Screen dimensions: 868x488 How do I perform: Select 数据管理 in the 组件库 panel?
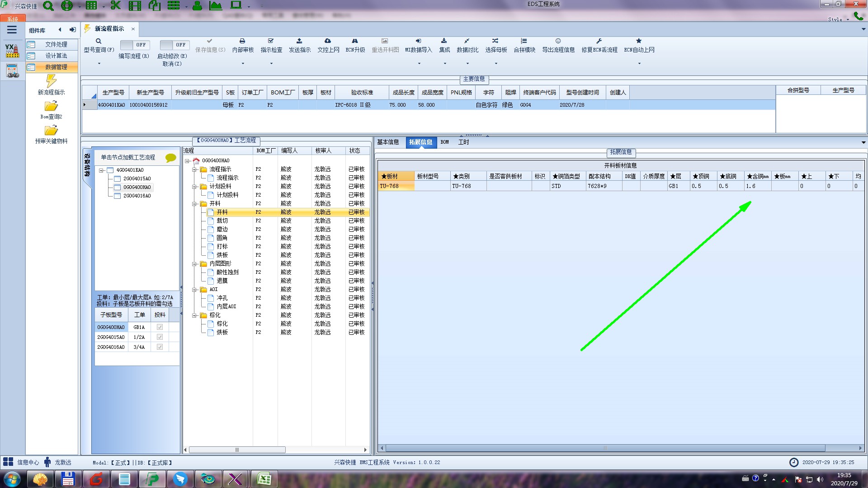pyautogui.click(x=56, y=67)
